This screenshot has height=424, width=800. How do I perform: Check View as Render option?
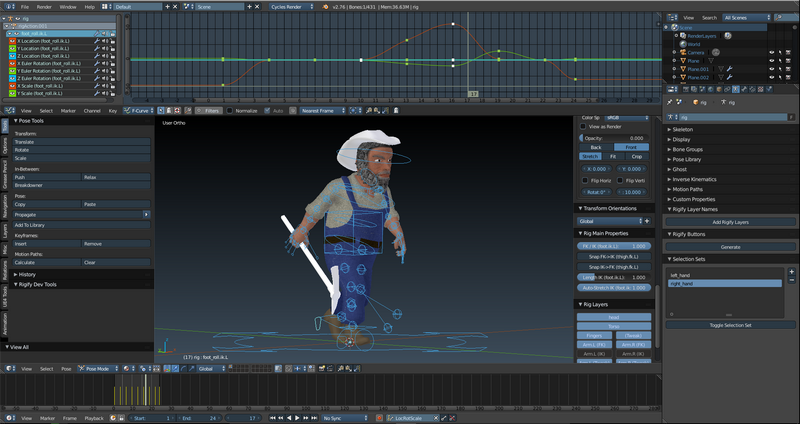click(583, 127)
